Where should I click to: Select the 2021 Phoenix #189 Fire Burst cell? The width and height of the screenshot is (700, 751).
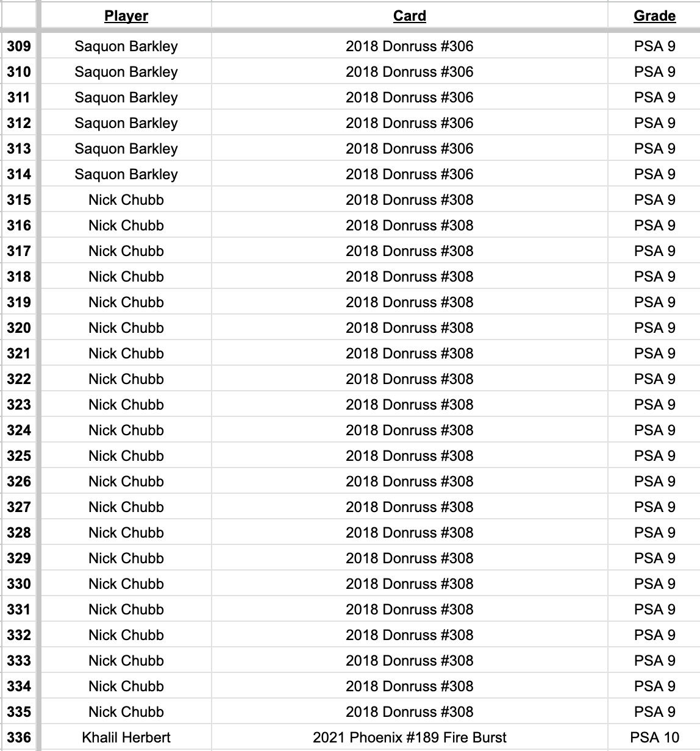pyautogui.click(x=409, y=738)
